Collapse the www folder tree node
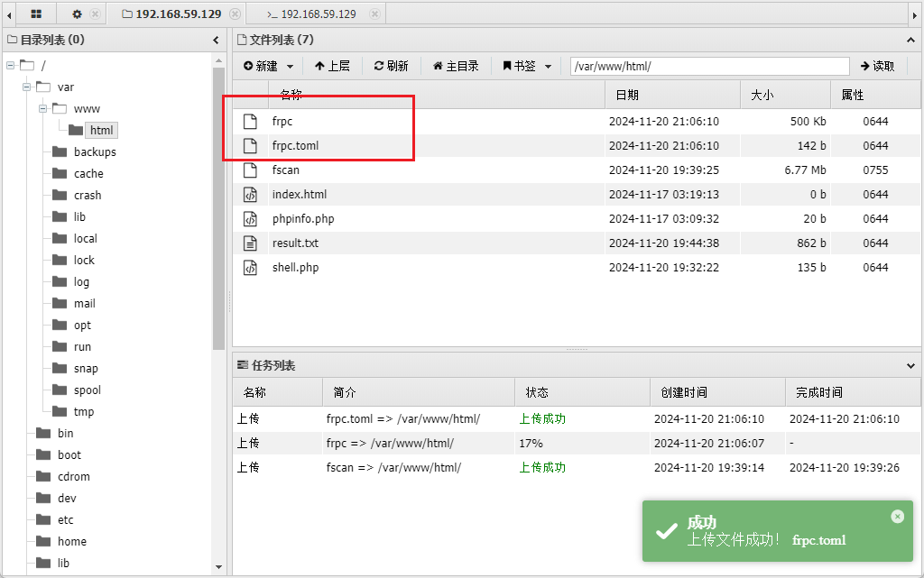The image size is (924, 578). point(42,109)
